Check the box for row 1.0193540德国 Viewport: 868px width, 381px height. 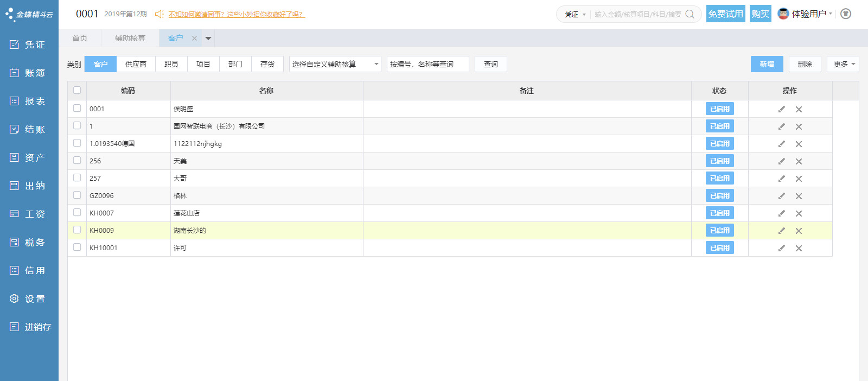77,143
